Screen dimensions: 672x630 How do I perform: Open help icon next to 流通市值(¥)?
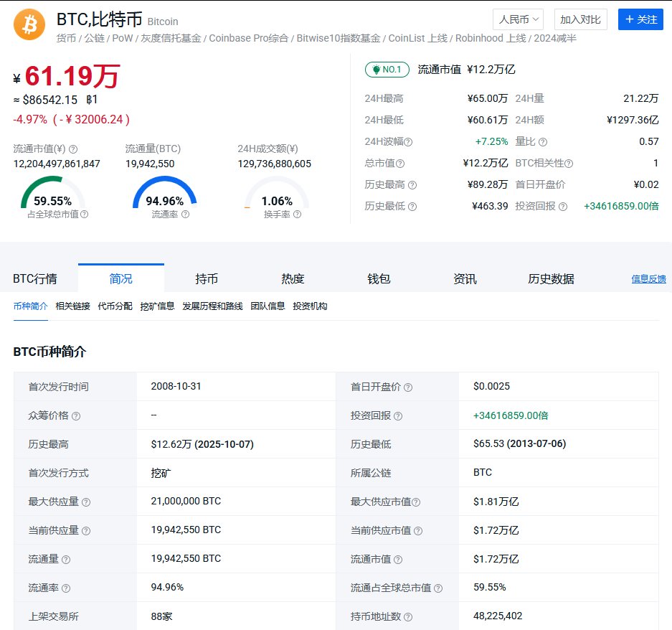coord(73,149)
